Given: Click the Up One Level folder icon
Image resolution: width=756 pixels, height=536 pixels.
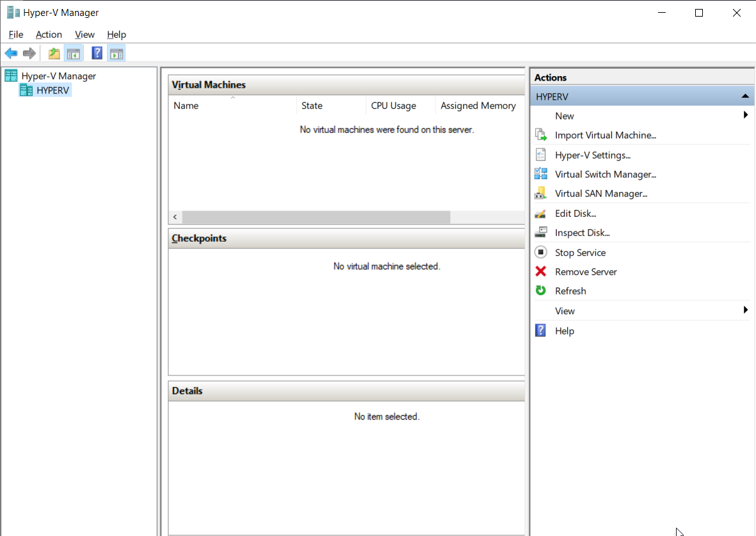Looking at the screenshot, I should pos(54,54).
